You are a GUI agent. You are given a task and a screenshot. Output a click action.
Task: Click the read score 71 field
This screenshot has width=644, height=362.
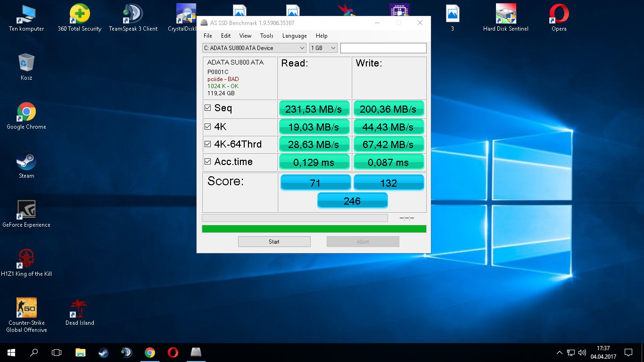315,183
